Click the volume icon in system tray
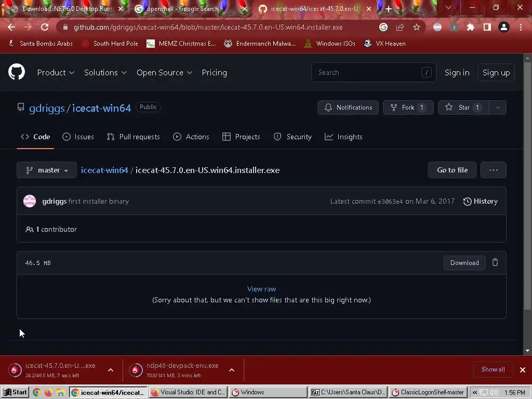 tap(495, 393)
